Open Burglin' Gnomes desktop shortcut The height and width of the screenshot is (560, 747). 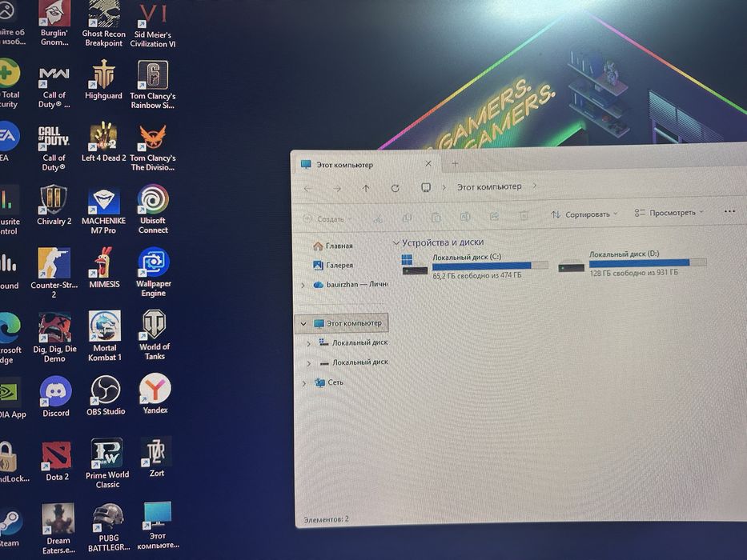tap(54, 23)
